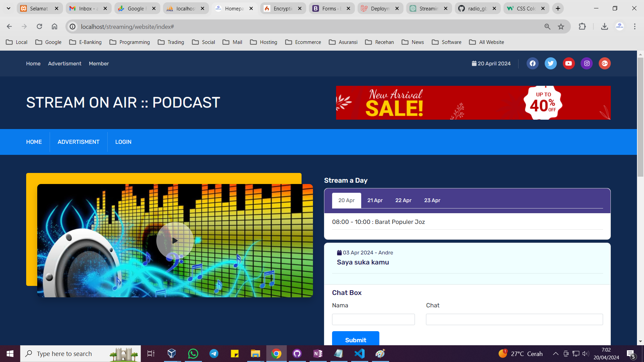Viewport: 644px width, 362px height.
Task: Switch to the 21 Apr schedule tab
Action: [375, 200]
